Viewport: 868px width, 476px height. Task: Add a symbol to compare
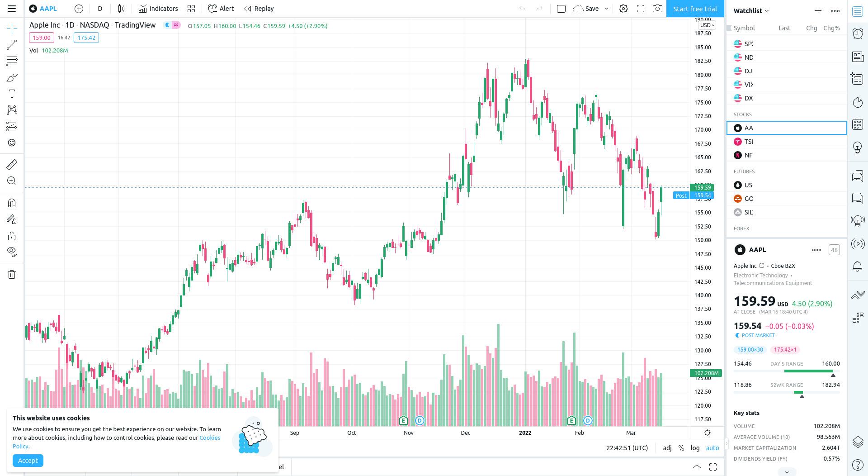click(x=79, y=9)
